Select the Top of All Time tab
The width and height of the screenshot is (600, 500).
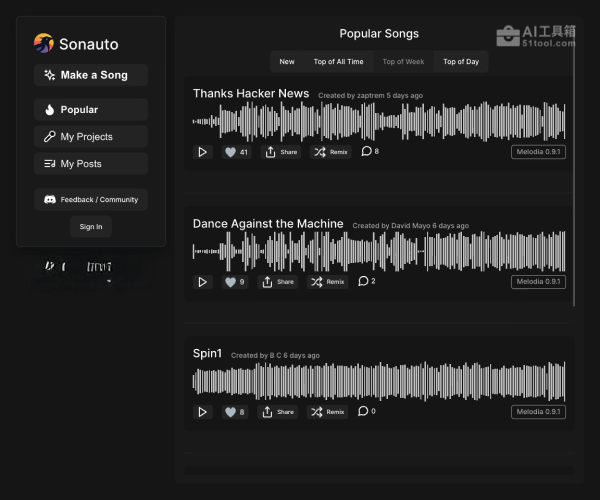tap(338, 62)
